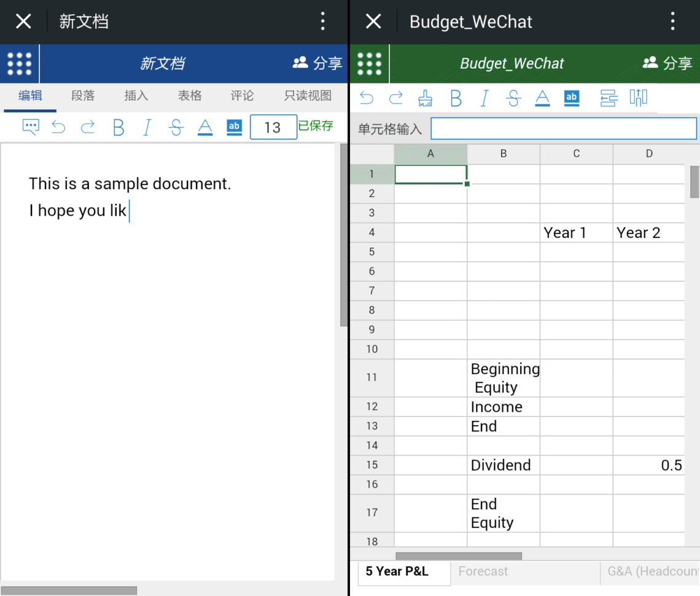Click the 单元格输入 cell input field
This screenshot has height=596, width=700.
pos(563,128)
